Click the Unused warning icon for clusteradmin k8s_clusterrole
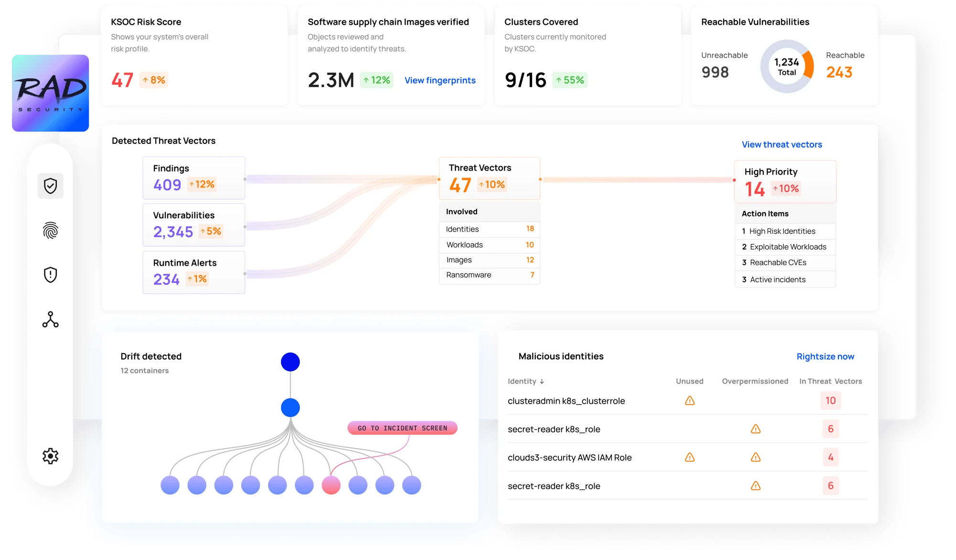This screenshot has width=956, height=560. (x=690, y=401)
